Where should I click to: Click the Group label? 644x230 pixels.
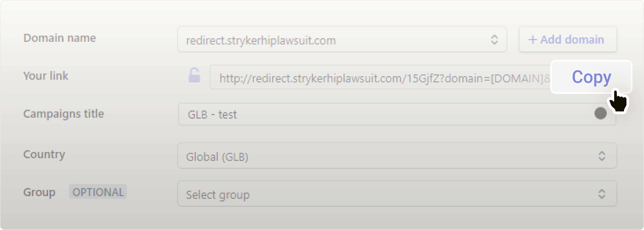pos(39,192)
